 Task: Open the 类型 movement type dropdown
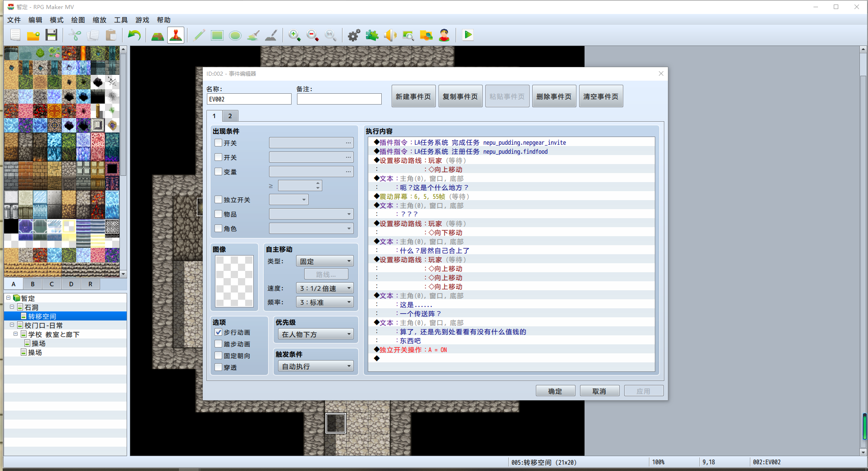(324, 261)
